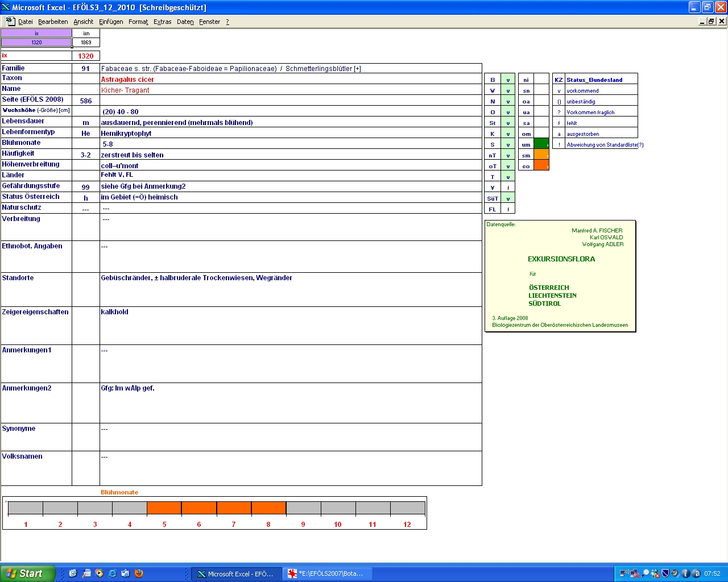
Task: Click the Windows Start button
Action: (28, 573)
